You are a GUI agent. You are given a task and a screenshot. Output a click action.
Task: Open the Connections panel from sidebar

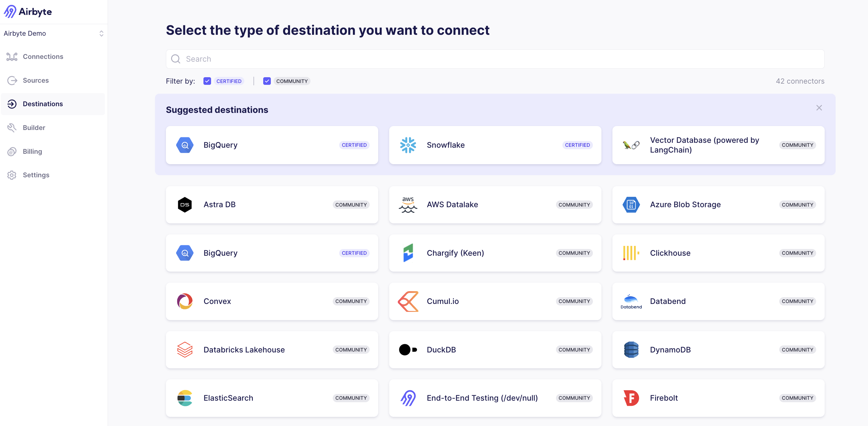(x=43, y=56)
